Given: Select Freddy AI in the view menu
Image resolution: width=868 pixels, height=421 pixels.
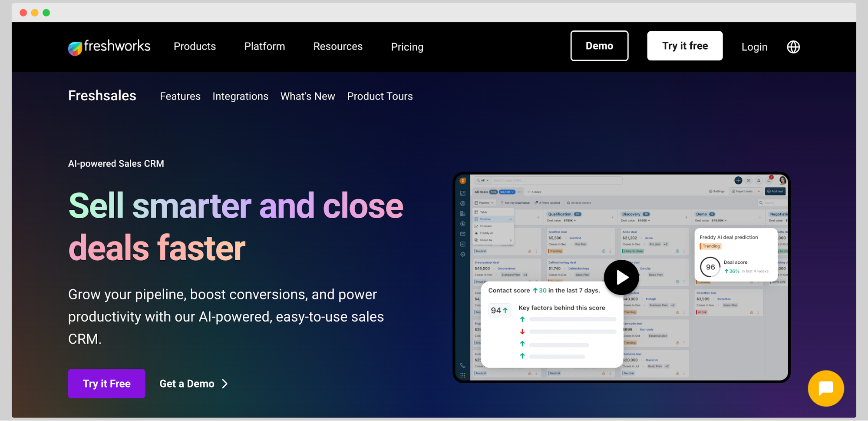Looking at the screenshot, I should click(492, 233).
